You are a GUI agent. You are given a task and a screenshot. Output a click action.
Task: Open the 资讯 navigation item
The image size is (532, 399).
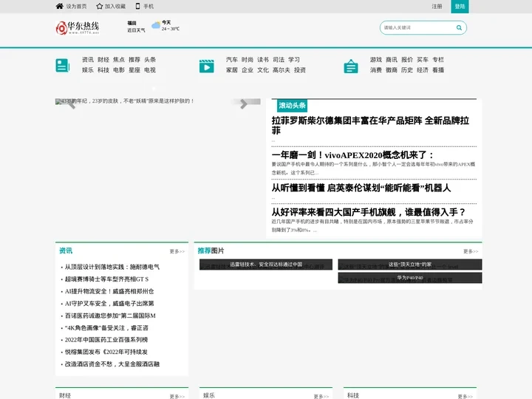[x=87, y=60]
